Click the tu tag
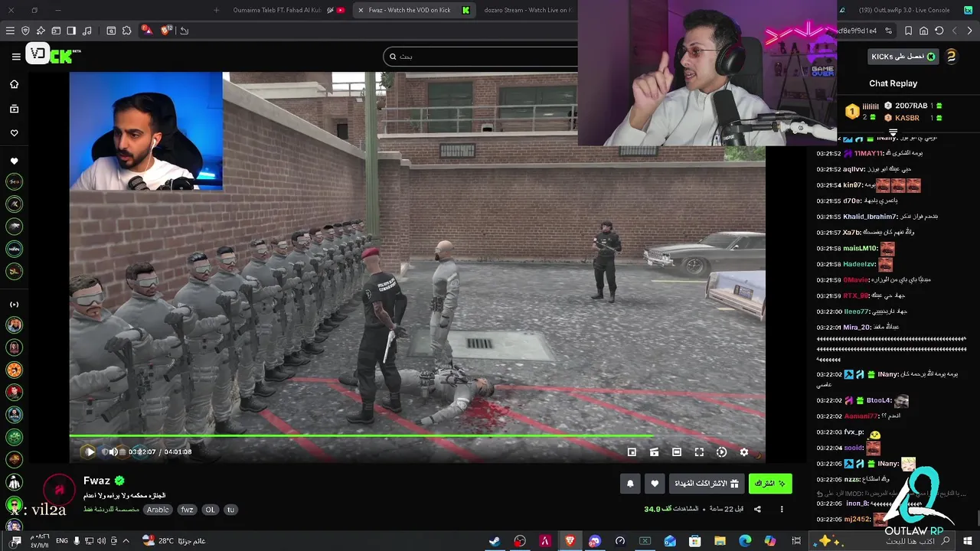The image size is (980, 551). click(x=230, y=510)
